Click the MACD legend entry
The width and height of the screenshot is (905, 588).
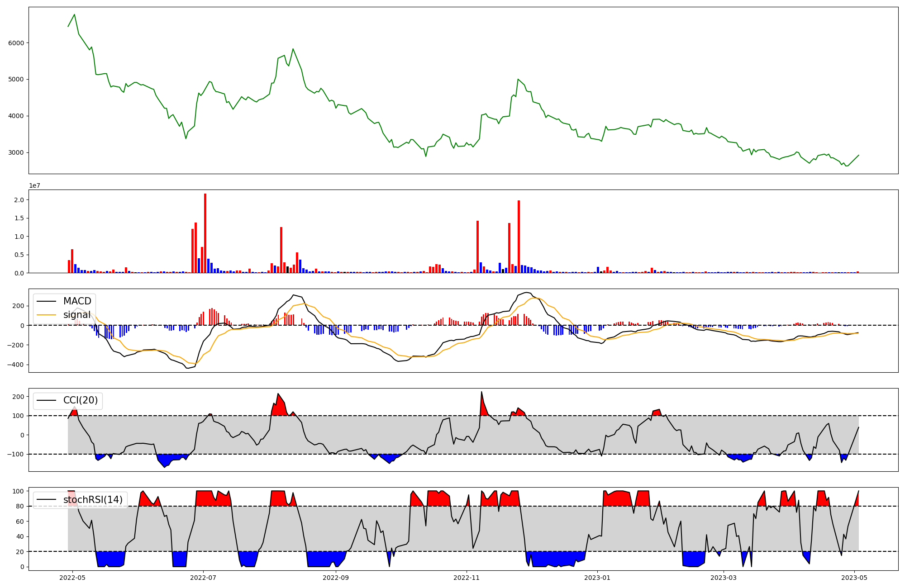pos(77,301)
